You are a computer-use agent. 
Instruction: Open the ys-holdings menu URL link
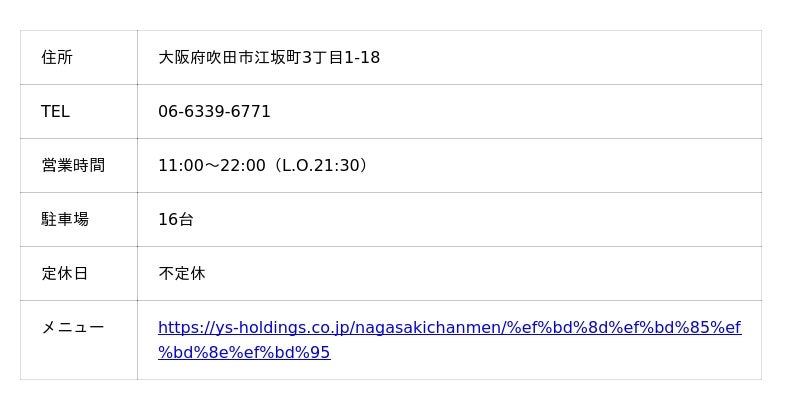pos(449,328)
